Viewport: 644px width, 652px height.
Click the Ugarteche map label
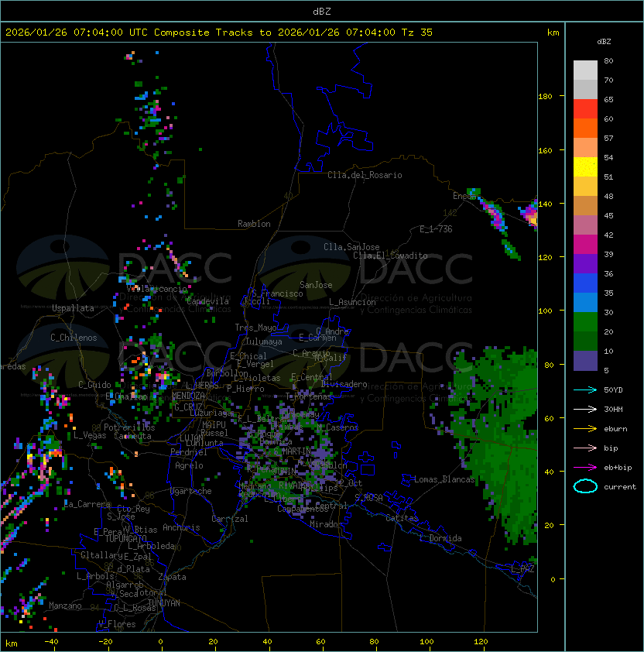[x=190, y=491]
